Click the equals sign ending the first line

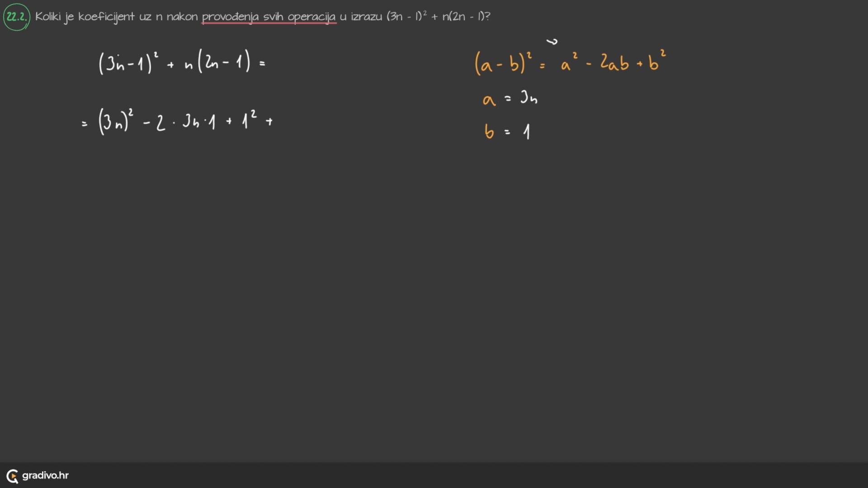pos(262,64)
